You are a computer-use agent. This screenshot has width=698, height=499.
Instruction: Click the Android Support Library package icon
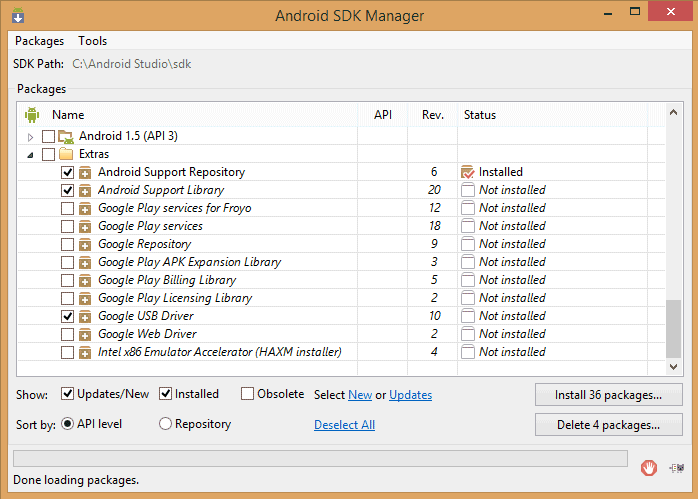(x=85, y=191)
